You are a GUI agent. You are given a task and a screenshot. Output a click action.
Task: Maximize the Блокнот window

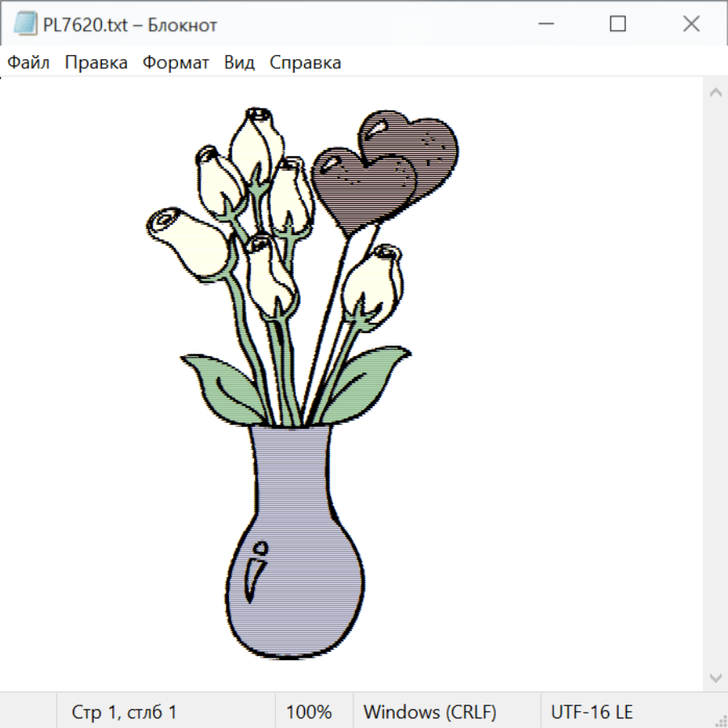[x=617, y=24]
